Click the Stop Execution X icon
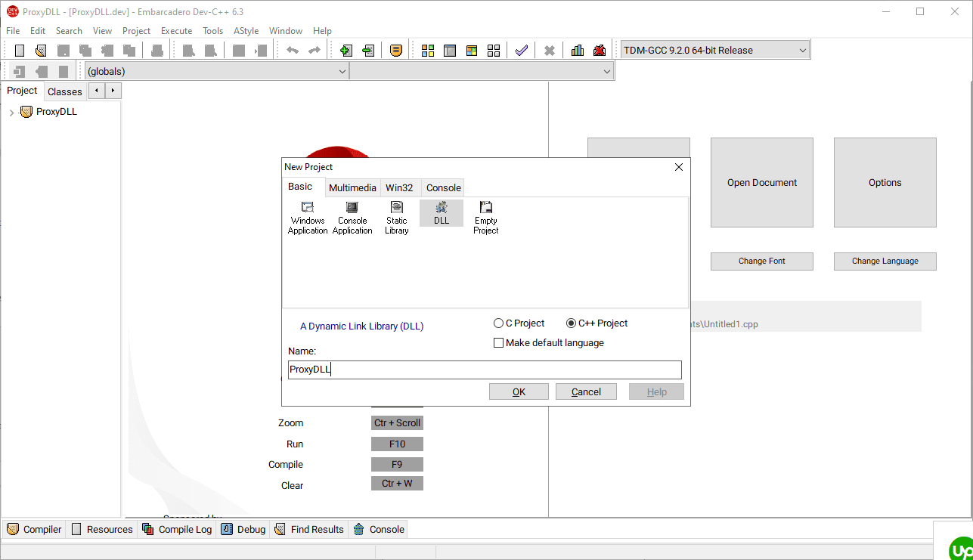 [550, 51]
